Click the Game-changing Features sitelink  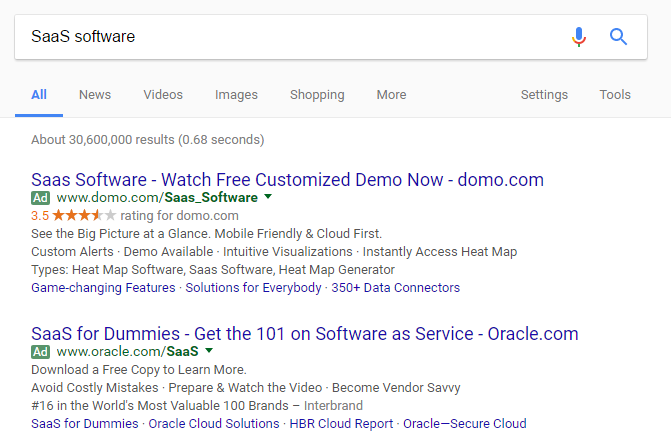click(103, 288)
